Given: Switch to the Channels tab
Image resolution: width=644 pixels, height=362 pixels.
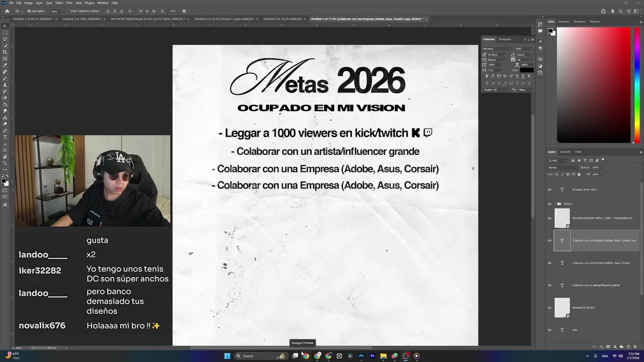Looking at the screenshot, I should [x=565, y=152].
